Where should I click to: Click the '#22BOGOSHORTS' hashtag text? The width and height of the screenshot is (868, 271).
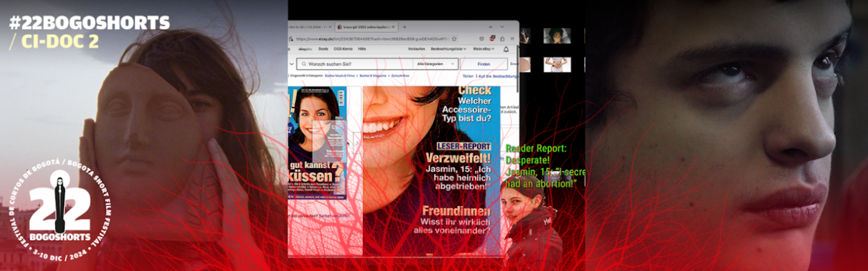coord(90,23)
